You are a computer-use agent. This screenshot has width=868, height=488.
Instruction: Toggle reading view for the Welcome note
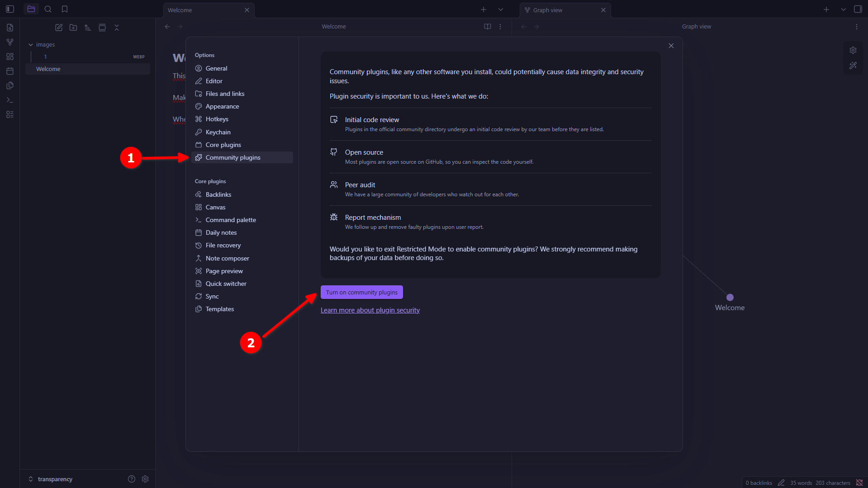pyautogui.click(x=487, y=27)
